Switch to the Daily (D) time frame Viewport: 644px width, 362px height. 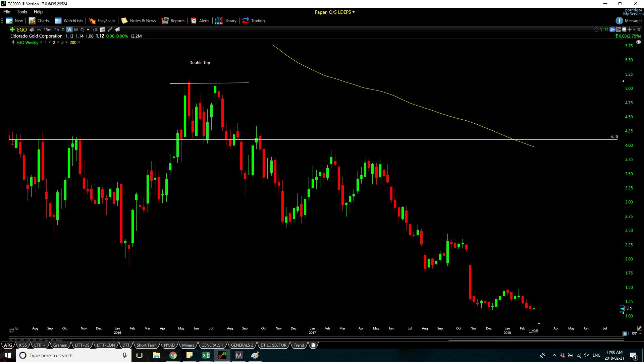pyautogui.click(x=63, y=29)
